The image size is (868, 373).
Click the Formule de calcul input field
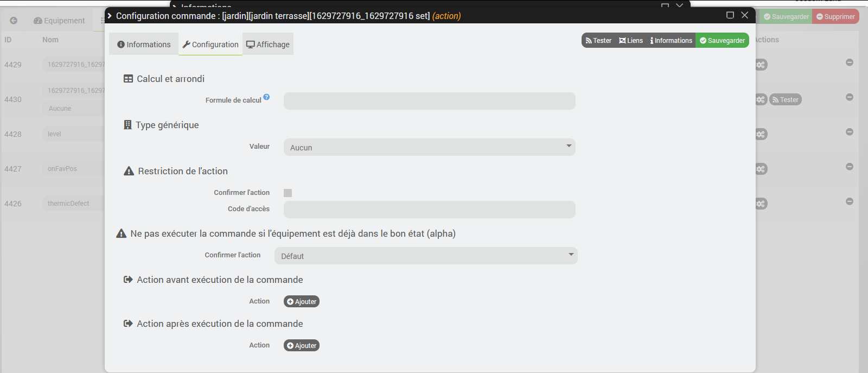tap(429, 101)
